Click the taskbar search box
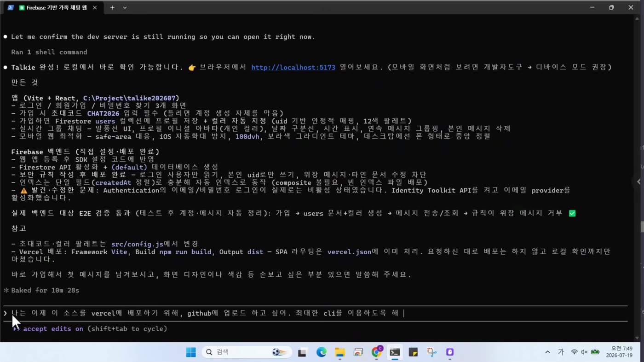 (x=247, y=352)
